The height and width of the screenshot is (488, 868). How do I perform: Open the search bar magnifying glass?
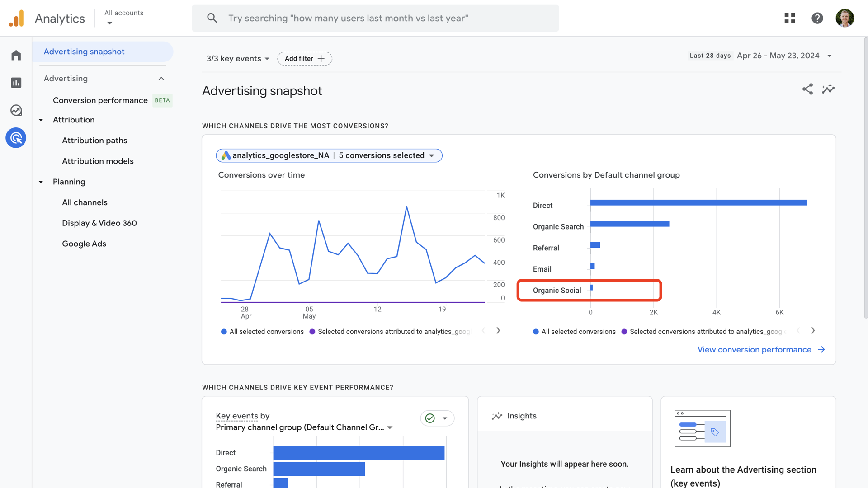click(212, 18)
